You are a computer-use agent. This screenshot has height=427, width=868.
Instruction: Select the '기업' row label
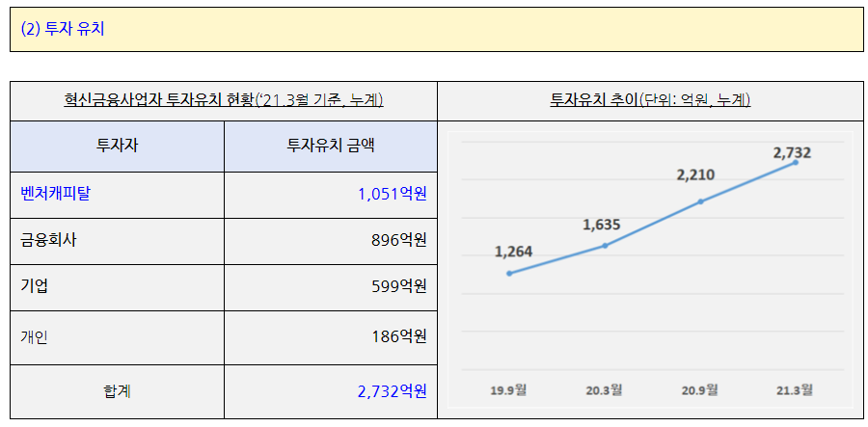coord(35,286)
